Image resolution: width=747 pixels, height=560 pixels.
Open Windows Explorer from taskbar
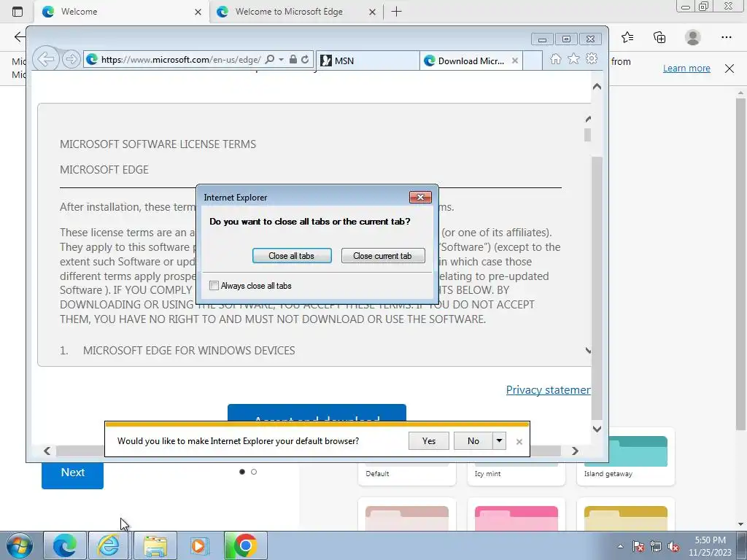click(155, 545)
